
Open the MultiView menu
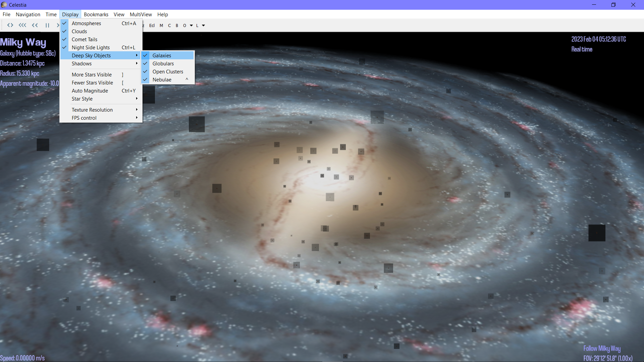141,14
